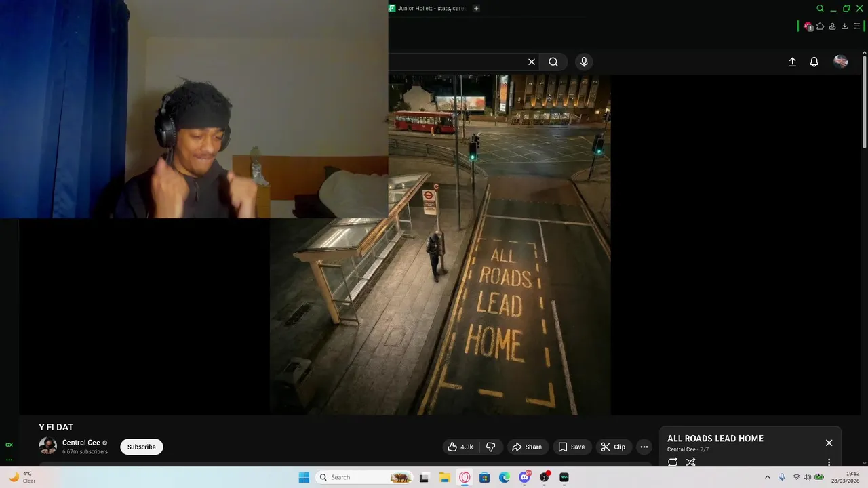Click the video title Y FI DAT
The image size is (868, 488).
(x=56, y=427)
